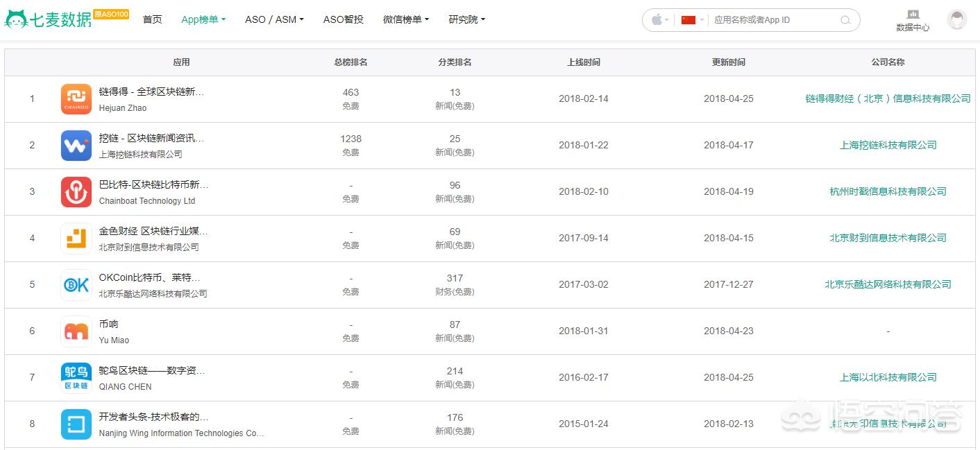Open the OKCoin比特币、莱特… app title
Image resolution: width=980 pixels, height=450 pixels.
pyautogui.click(x=149, y=278)
